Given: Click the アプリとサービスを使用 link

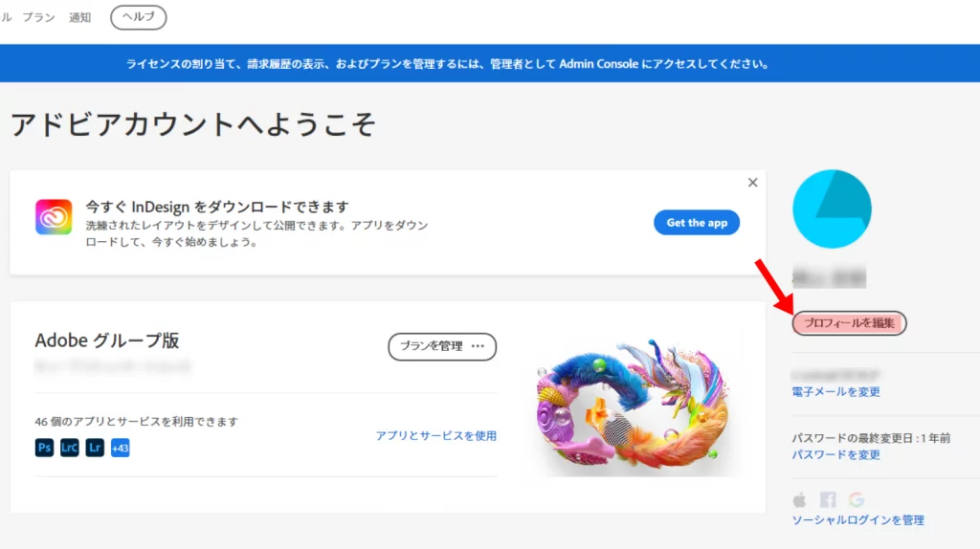Looking at the screenshot, I should coord(435,436).
